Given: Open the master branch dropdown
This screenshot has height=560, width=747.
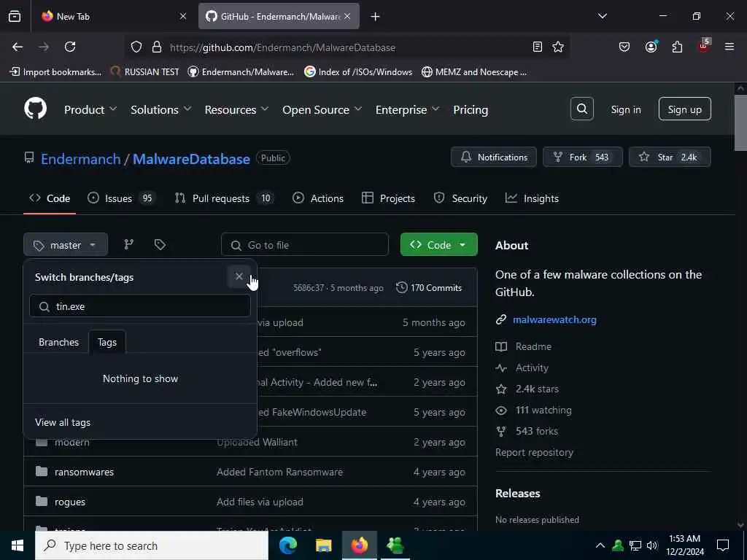Looking at the screenshot, I should (x=65, y=245).
